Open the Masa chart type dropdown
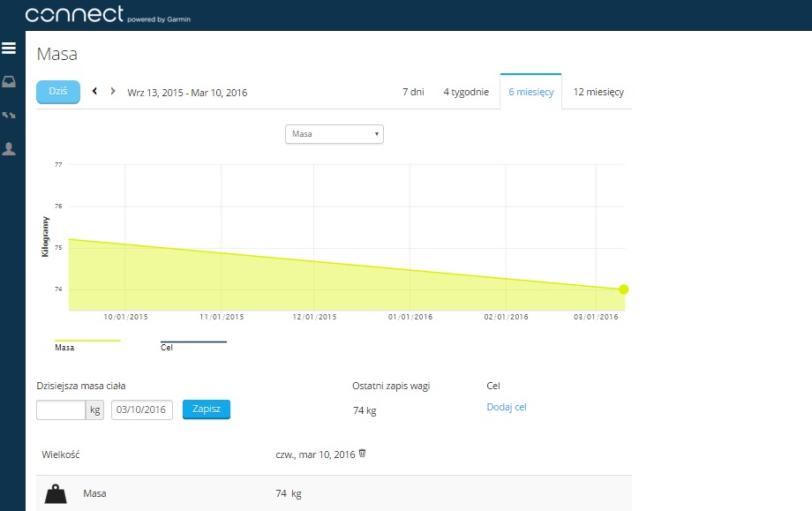 tap(334, 134)
